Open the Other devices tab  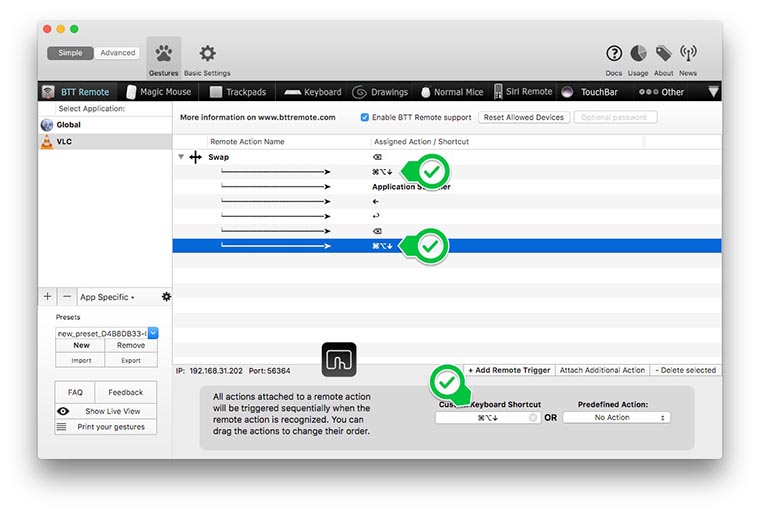(661, 92)
